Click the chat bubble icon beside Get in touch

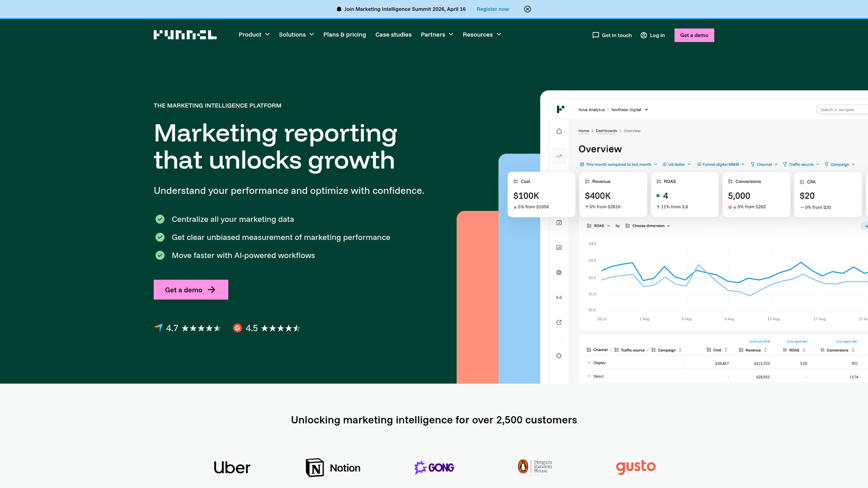pyautogui.click(x=596, y=35)
